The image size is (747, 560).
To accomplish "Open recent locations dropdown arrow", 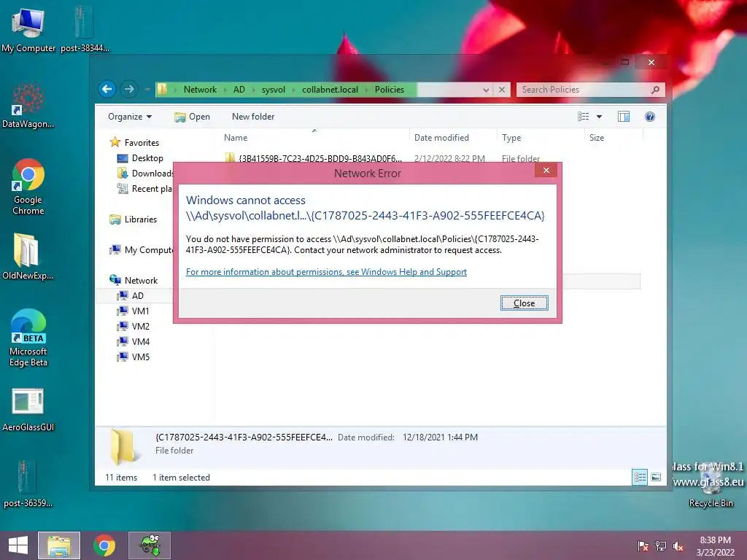I will click(147, 90).
